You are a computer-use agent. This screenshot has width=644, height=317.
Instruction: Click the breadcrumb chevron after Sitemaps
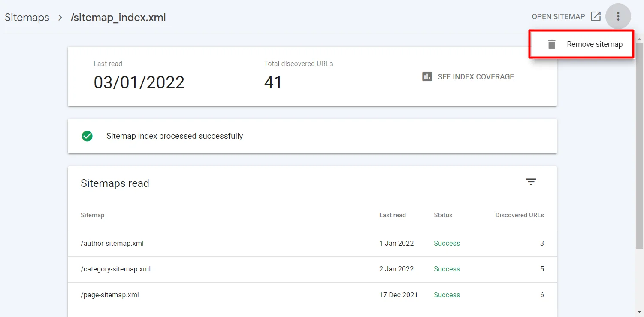coord(60,18)
